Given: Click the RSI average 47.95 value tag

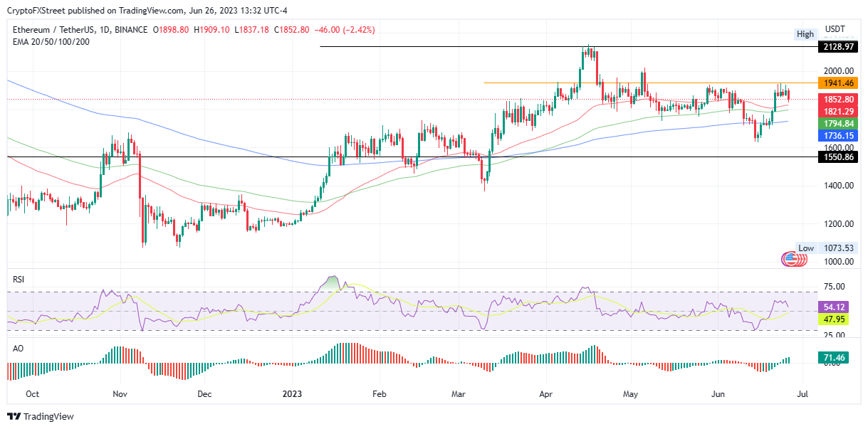Looking at the screenshot, I should (834, 319).
